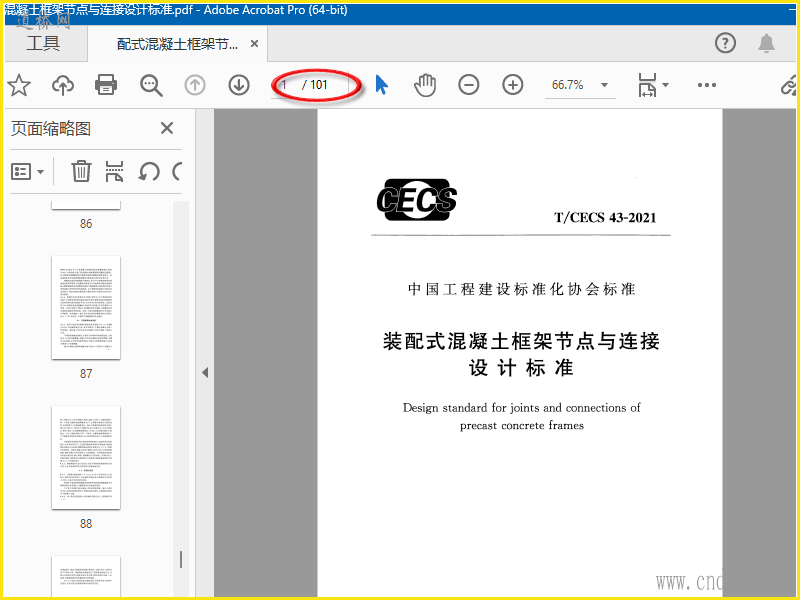Screen dimensions: 800x600
Task: Select page 87 thumbnail
Action: pyautogui.click(x=86, y=308)
